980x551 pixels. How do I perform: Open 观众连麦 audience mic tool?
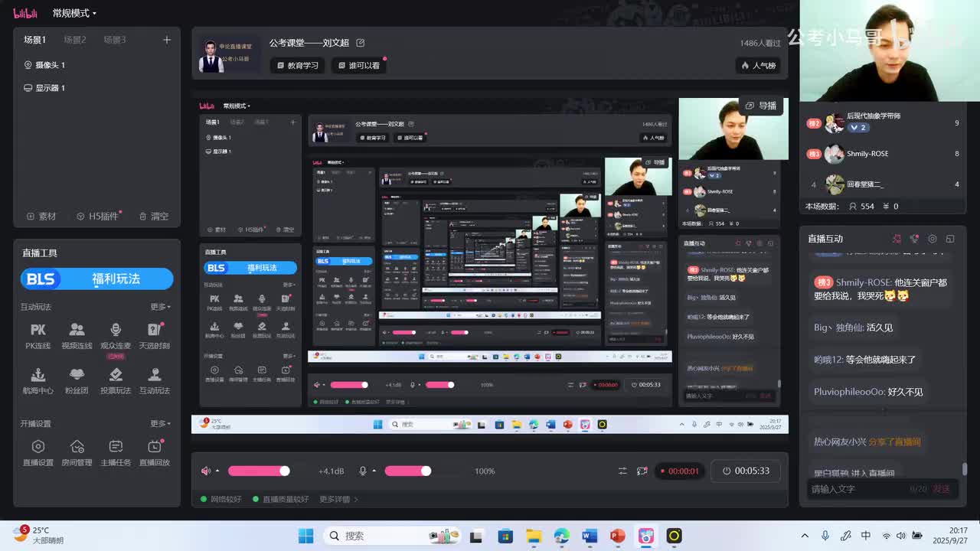(116, 336)
